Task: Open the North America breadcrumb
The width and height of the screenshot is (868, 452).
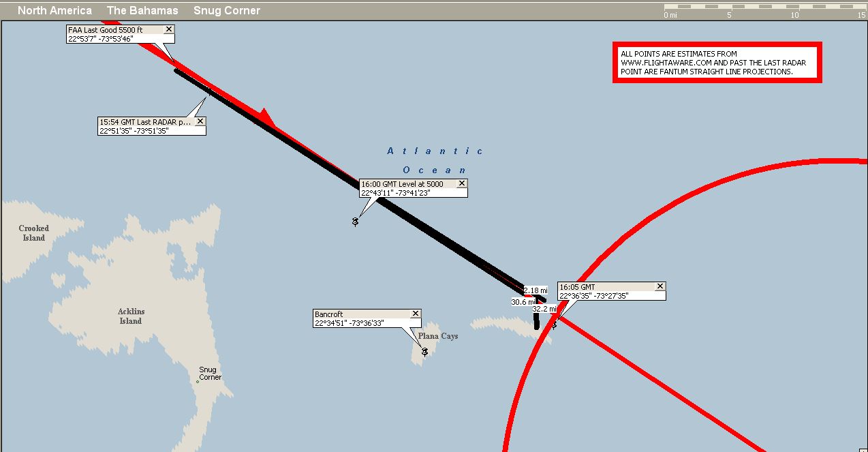Action: [x=55, y=10]
